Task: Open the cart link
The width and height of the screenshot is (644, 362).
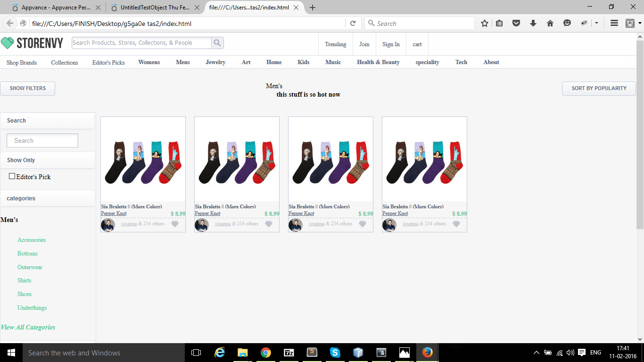Action: [x=417, y=44]
